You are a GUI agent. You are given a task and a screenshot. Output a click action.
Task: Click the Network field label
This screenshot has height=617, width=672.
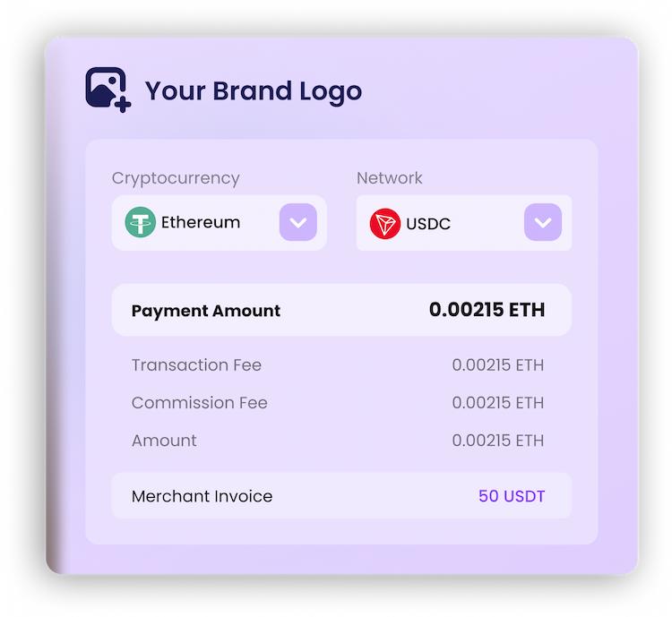click(x=390, y=178)
